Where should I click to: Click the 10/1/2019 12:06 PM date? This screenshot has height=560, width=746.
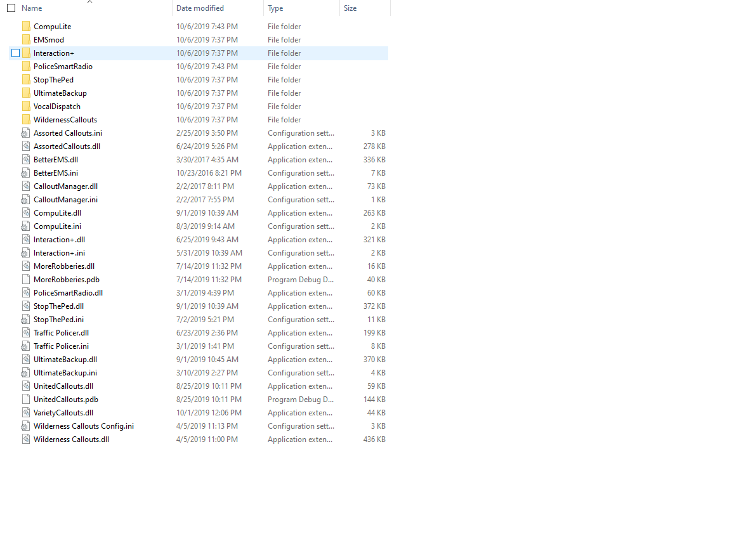pyautogui.click(x=209, y=412)
